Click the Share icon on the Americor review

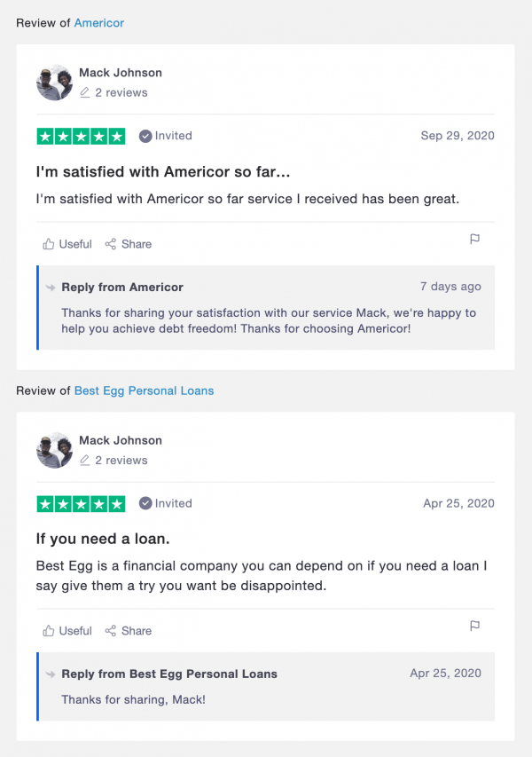click(111, 244)
